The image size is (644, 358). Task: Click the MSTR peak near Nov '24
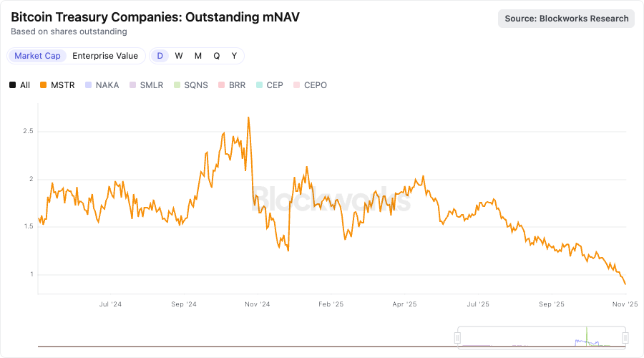[x=248, y=117]
